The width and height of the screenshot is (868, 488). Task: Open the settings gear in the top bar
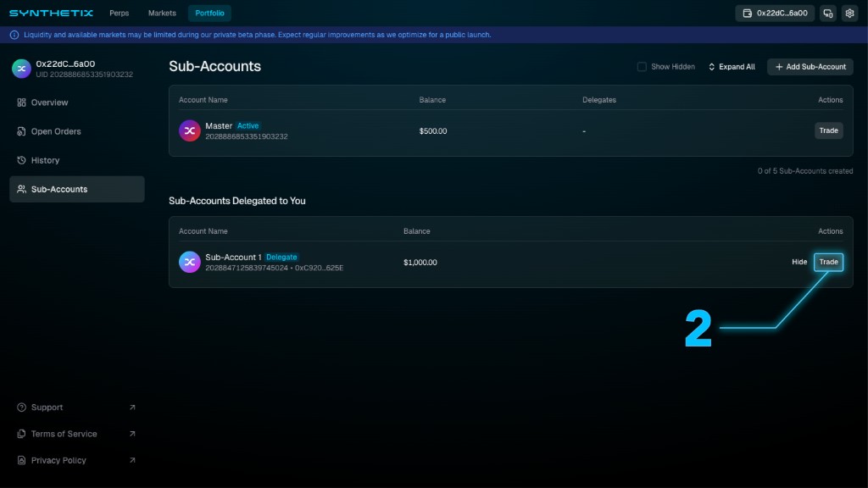tap(849, 13)
